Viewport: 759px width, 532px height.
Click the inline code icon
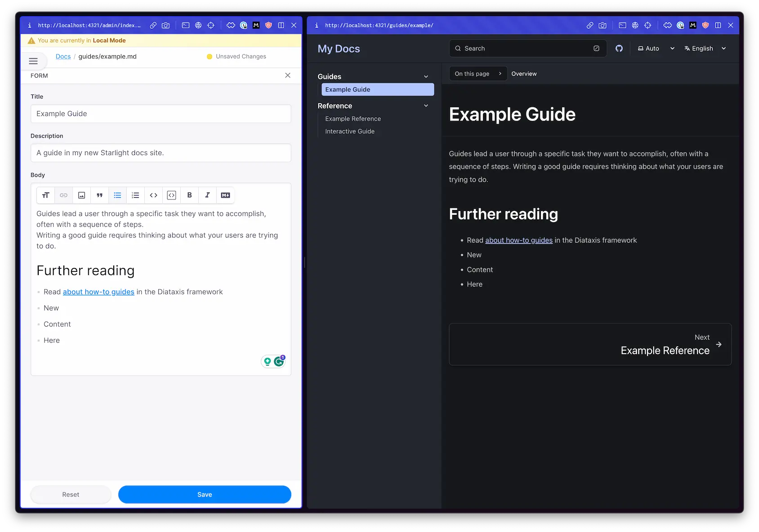point(153,195)
